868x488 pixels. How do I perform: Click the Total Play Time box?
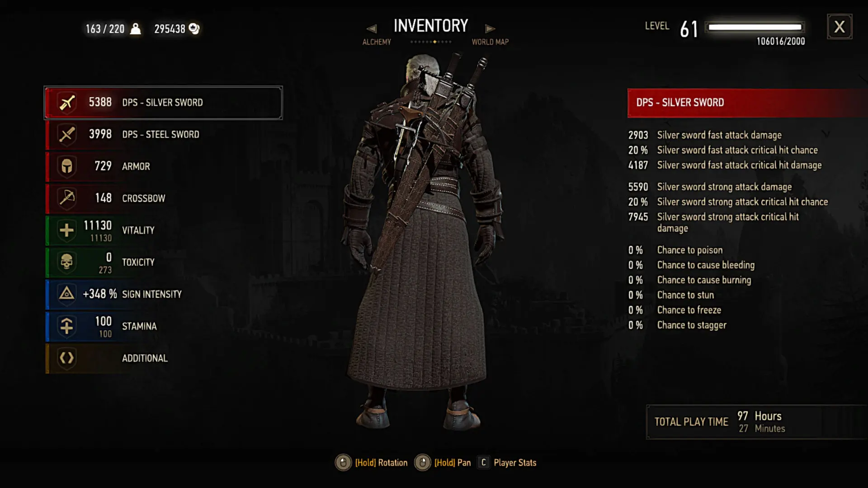click(757, 422)
